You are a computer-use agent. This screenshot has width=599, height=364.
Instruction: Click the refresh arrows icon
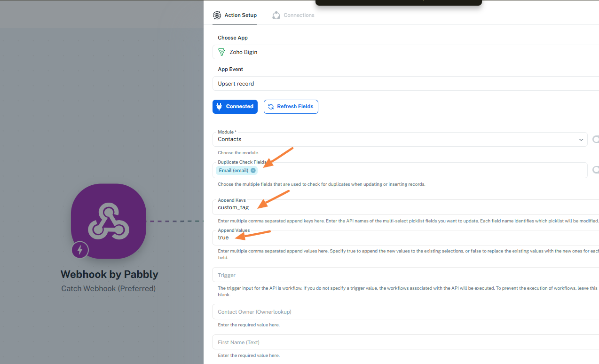pyautogui.click(x=271, y=107)
